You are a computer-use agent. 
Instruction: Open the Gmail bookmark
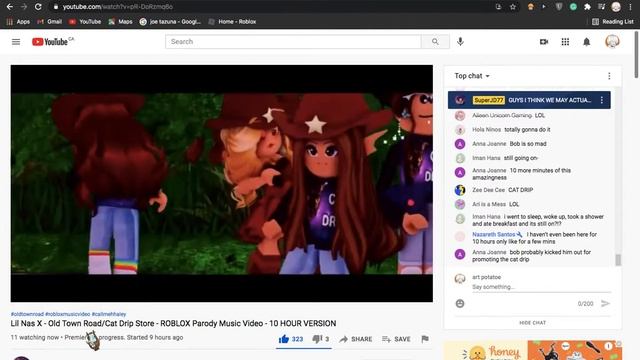pos(49,22)
